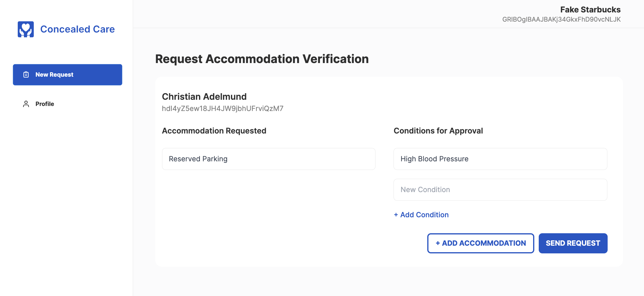Focus the New Condition input box

[x=500, y=189]
